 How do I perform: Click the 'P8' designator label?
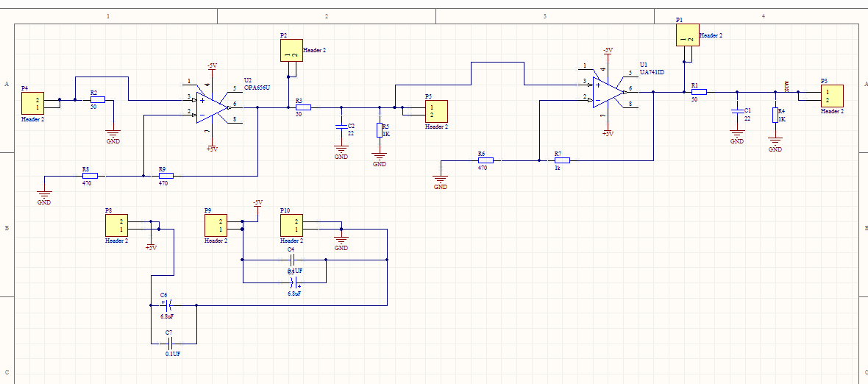coord(109,211)
